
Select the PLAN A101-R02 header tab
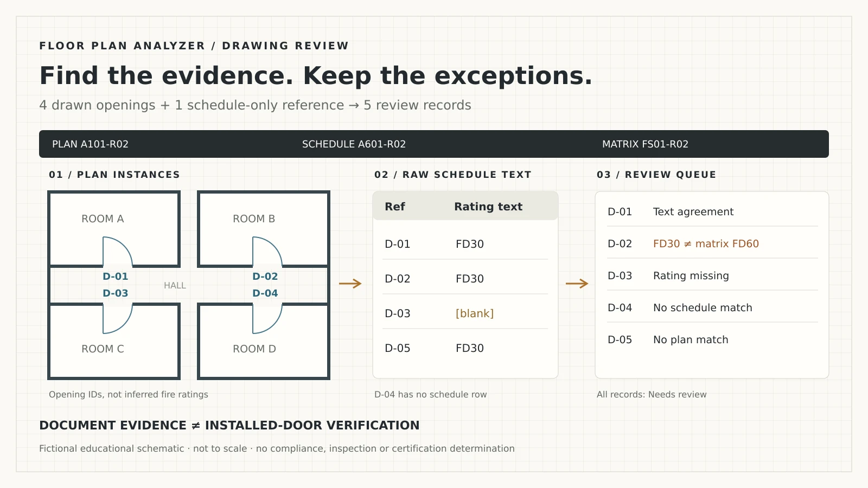90,144
